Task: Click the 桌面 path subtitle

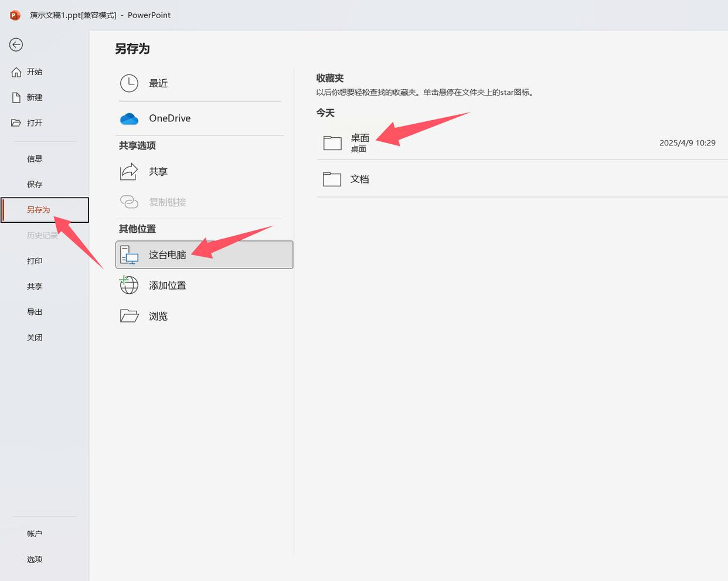Action: [x=359, y=149]
